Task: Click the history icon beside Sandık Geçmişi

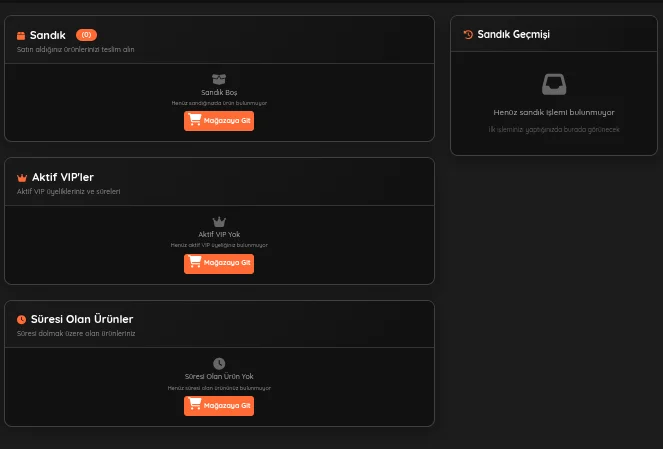Action: (468, 35)
